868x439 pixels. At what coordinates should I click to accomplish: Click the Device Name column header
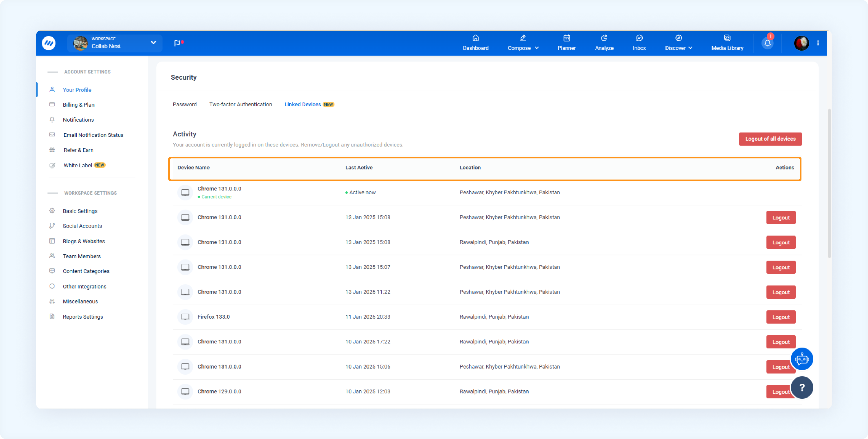(193, 168)
